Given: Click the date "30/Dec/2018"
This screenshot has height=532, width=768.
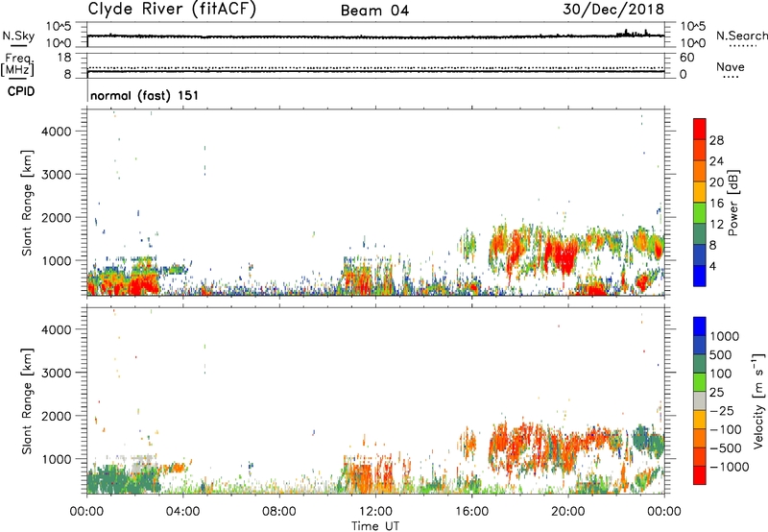Looking at the screenshot, I should point(613,9).
